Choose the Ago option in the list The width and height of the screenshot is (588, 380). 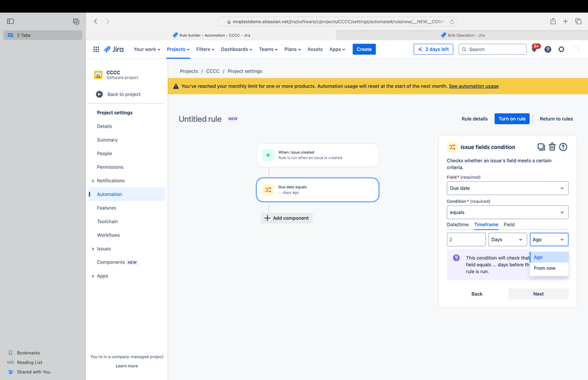click(x=549, y=257)
